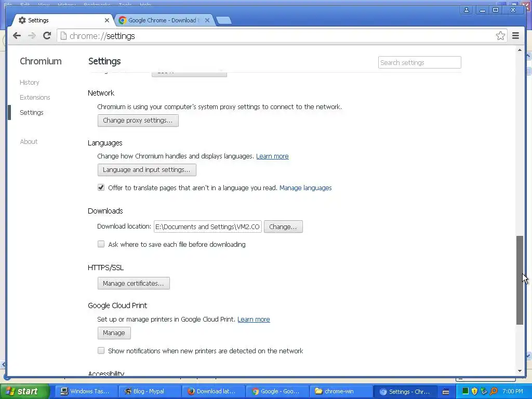Click the Cloud Print Manage button
The image size is (532, 399).
coord(114,333)
